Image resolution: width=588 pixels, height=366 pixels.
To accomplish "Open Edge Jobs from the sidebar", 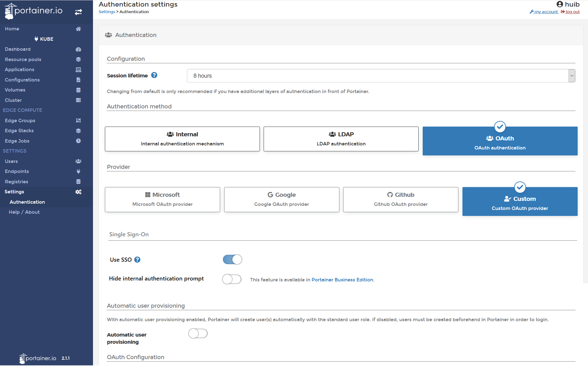I will (17, 141).
